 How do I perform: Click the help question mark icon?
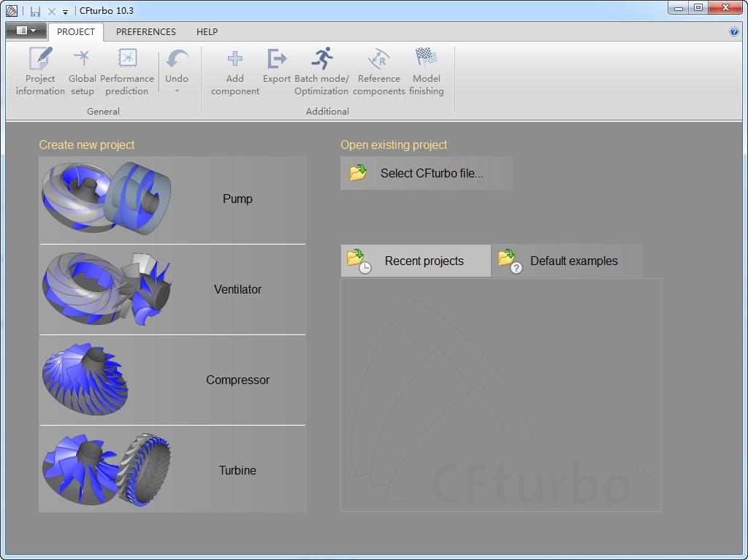tap(733, 31)
